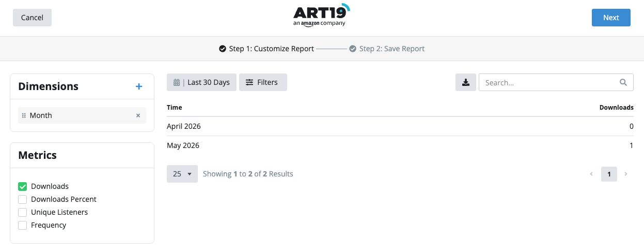Change the 25 results per page dropdown
644x252 pixels.
coord(182,174)
